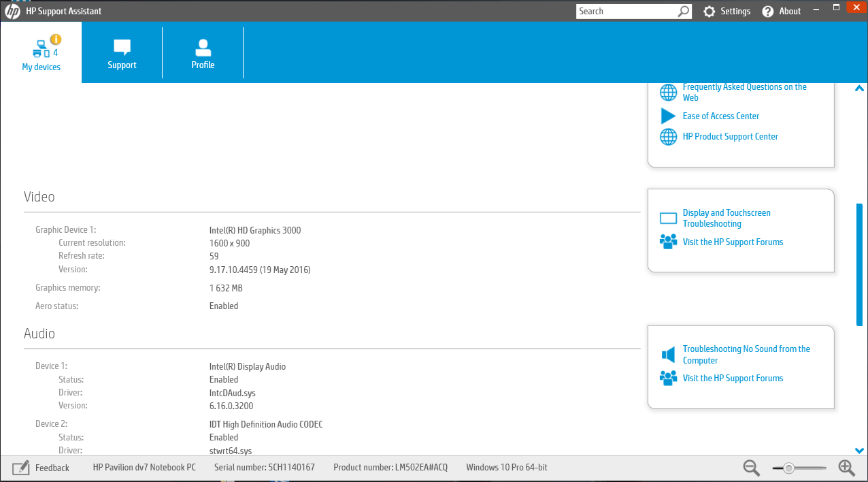This screenshot has width=868, height=482.
Task: Click the About question mark icon
Action: click(x=768, y=12)
